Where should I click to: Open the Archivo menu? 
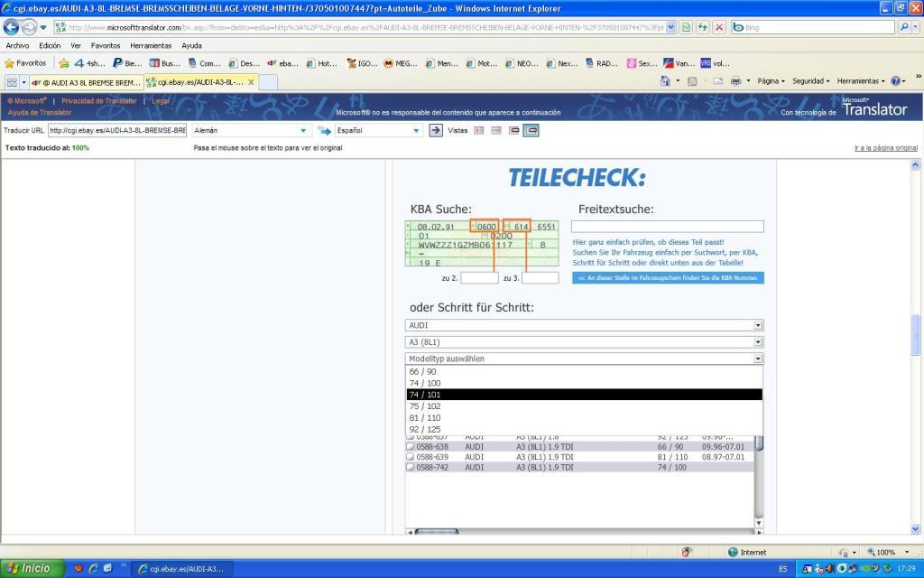(18, 45)
